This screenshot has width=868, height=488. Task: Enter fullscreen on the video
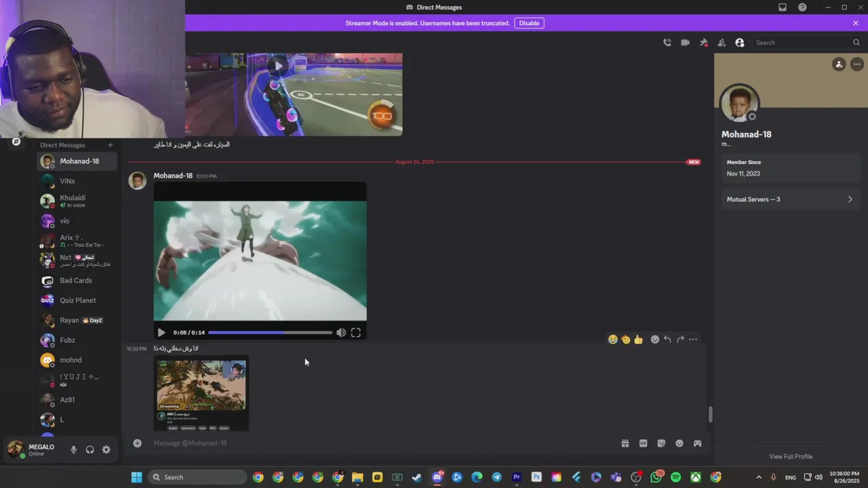[356, 333]
